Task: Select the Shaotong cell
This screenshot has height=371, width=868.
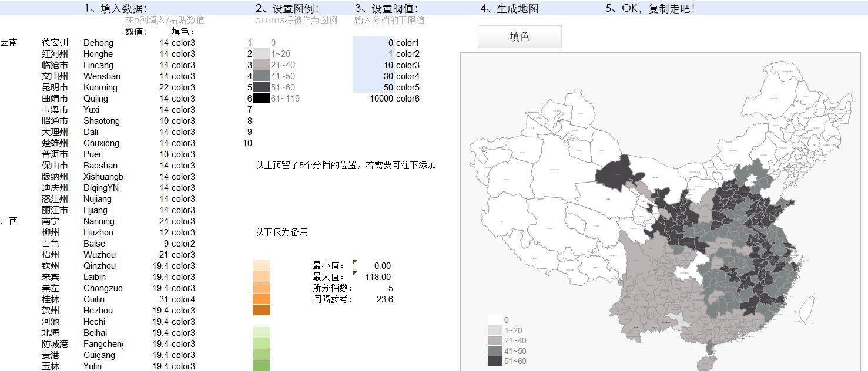Action: pyautogui.click(x=103, y=121)
